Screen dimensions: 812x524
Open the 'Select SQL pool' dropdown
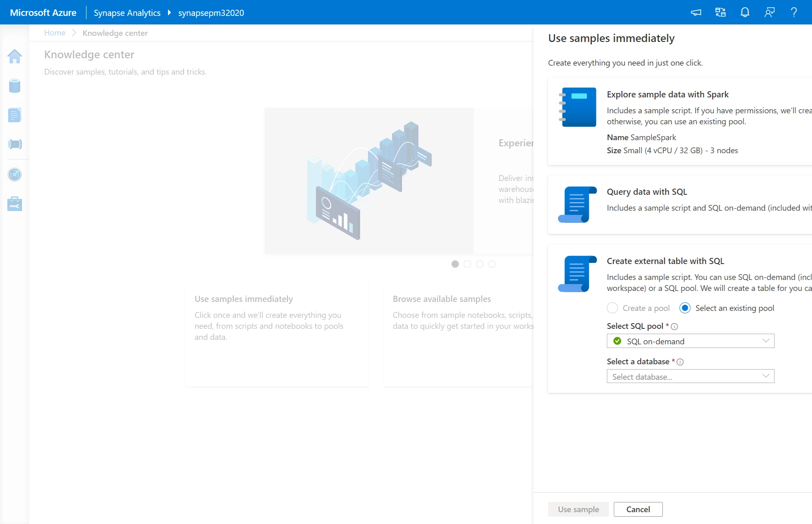(x=690, y=341)
